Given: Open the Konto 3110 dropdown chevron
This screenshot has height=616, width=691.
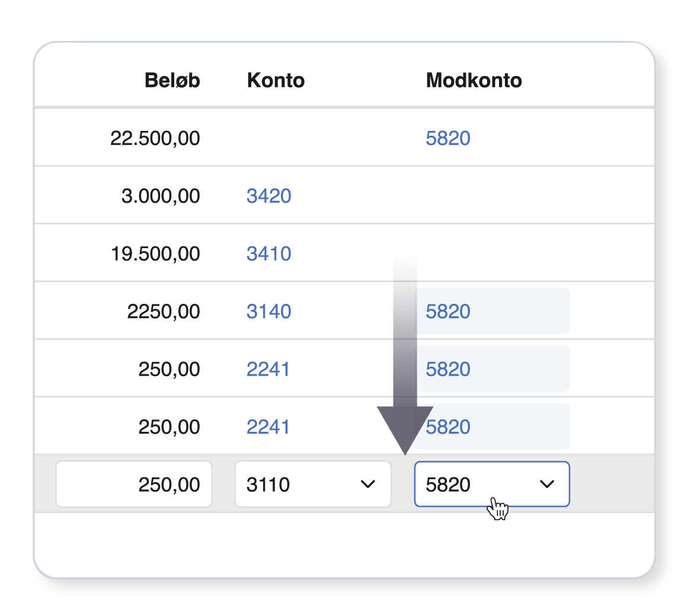Looking at the screenshot, I should [367, 485].
